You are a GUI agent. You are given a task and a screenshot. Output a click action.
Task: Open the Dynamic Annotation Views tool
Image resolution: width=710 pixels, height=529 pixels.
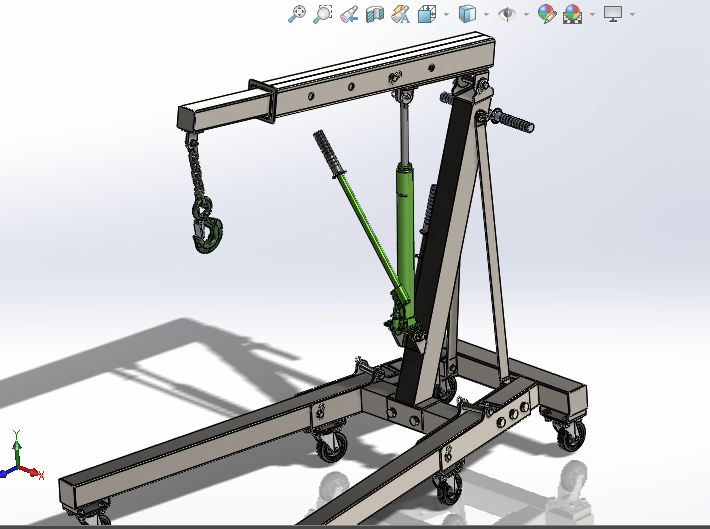[x=401, y=14]
